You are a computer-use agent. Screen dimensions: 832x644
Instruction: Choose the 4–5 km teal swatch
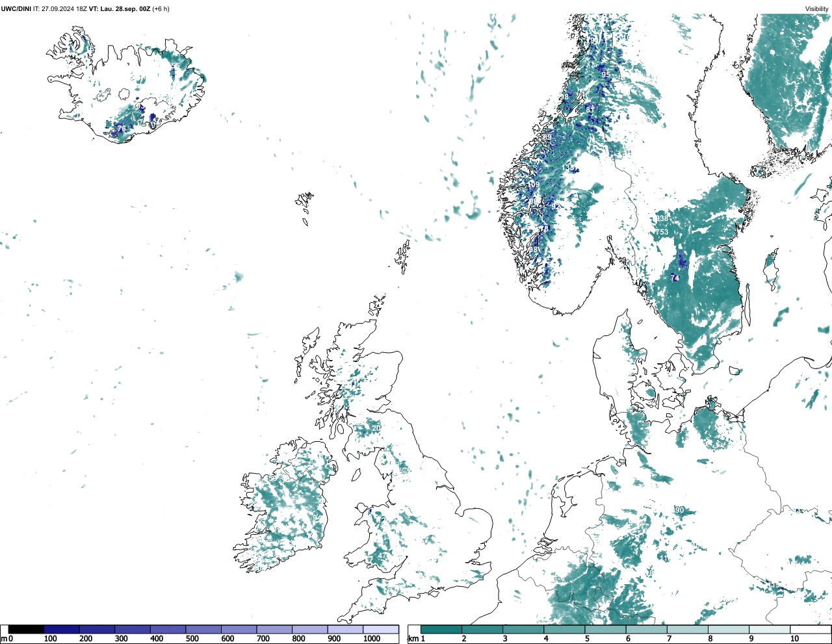click(x=564, y=629)
